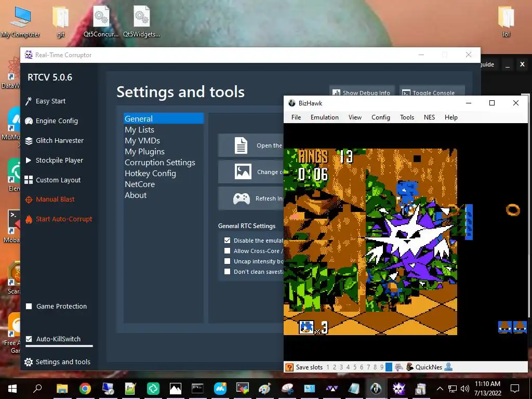Open BizHawk Config menu
The height and width of the screenshot is (399, 532).
[x=381, y=117]
